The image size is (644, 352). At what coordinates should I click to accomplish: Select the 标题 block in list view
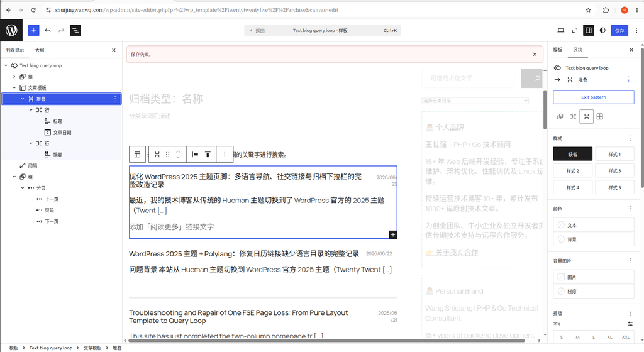57,121
